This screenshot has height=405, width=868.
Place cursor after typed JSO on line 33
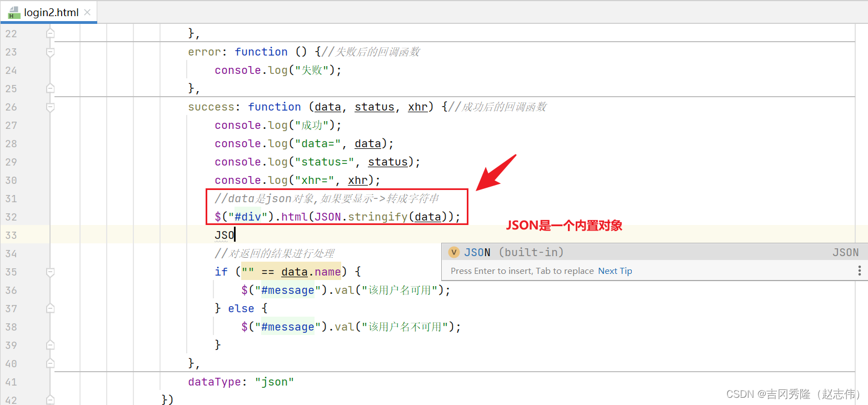(x=235, y=236)
